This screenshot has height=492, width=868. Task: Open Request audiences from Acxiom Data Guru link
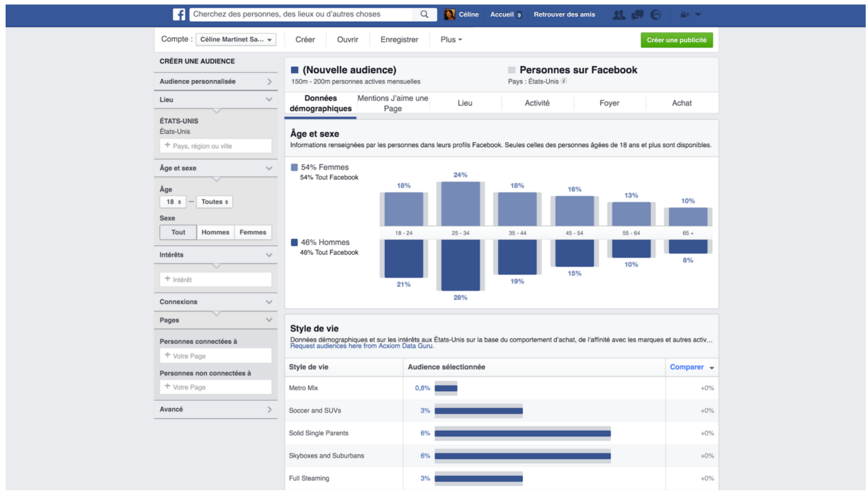pyautogui.click(x=362, y=346)
